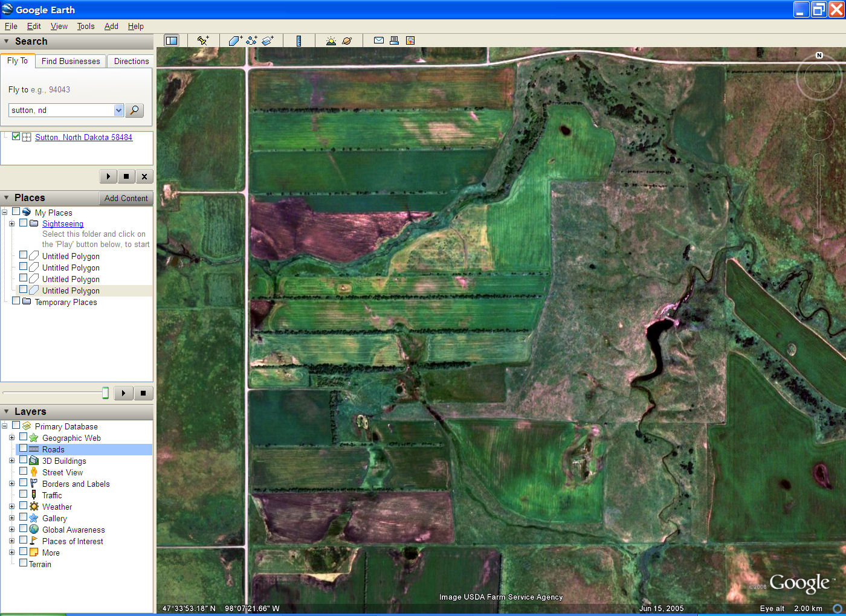Collapse the Layers panel
The image size is (846, 616).
tap(7, 411)
